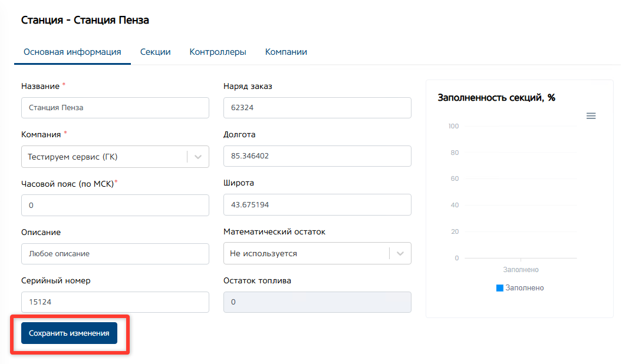Switch to the Контроллеры tab
Image resolution: width=642 pixels, height=364 pixels.
[218, 52]
